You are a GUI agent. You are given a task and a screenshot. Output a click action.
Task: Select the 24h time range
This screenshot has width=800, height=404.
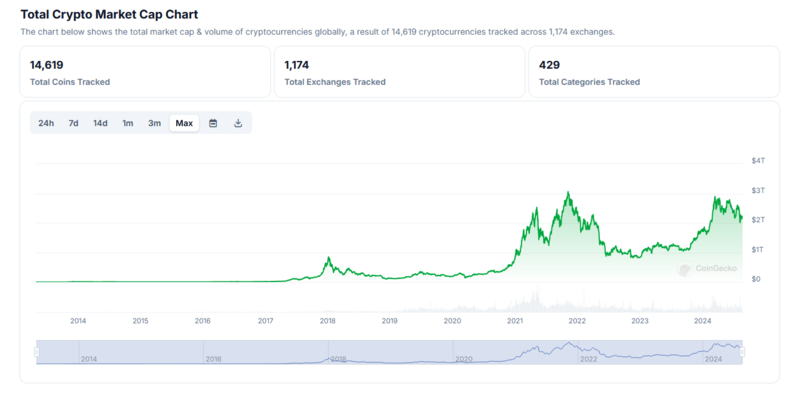46,123
